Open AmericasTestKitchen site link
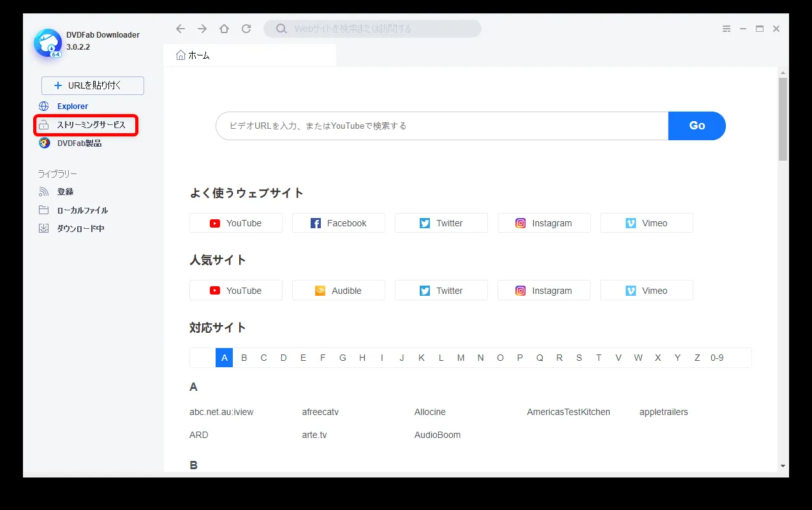This screenshot has width=812, height=510. [x=568, y=412]
